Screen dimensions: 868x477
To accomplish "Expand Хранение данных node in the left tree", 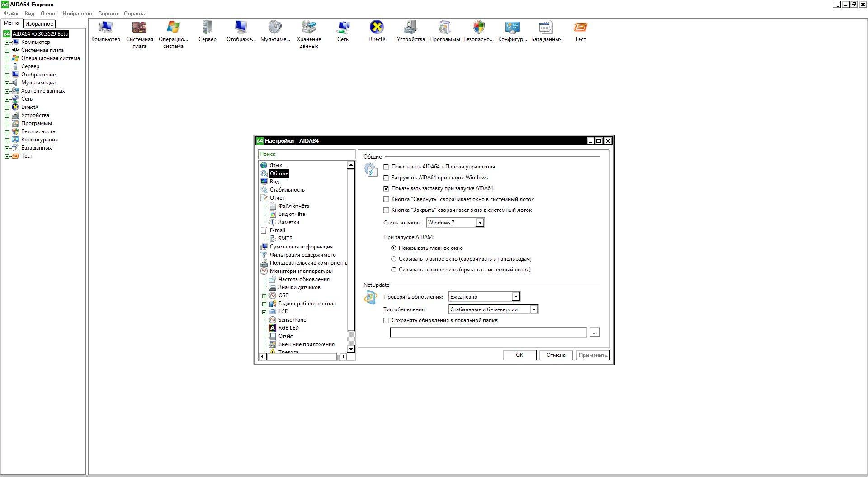I will (7, 91).
